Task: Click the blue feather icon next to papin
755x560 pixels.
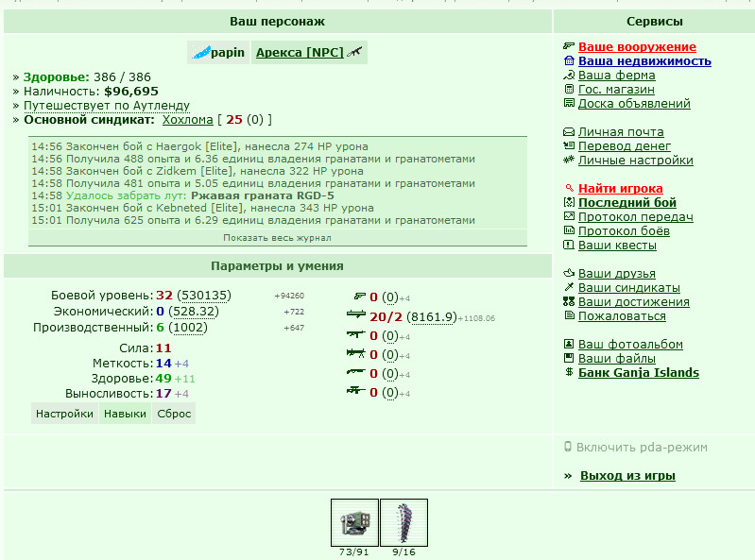Action: [x=200, y=52]
